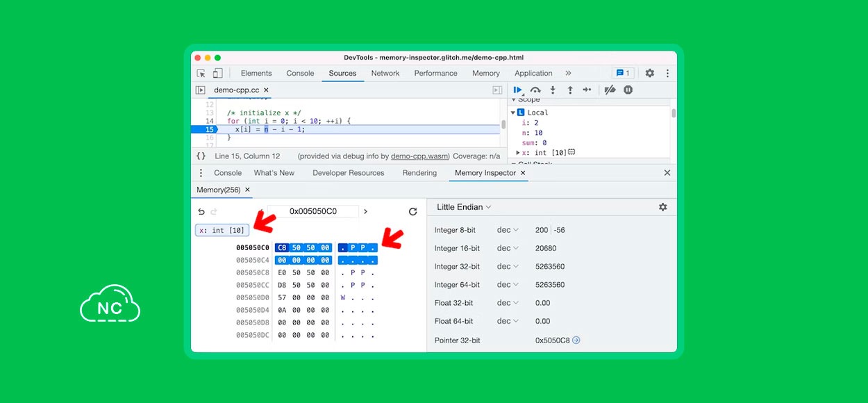Click the source code vertical scrollbar
This screenshot has width=868, height=403.
click(x=503, y=125)
